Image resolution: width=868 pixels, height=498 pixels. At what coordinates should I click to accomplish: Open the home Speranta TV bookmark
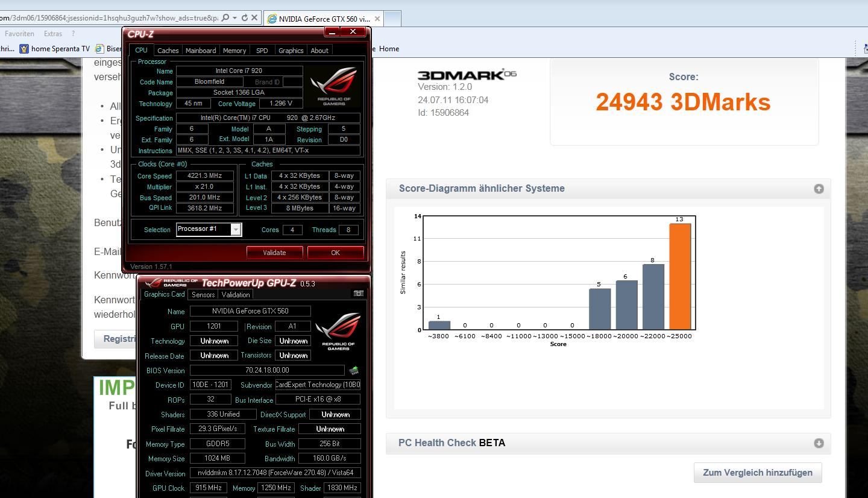click(x=54, y=49)
